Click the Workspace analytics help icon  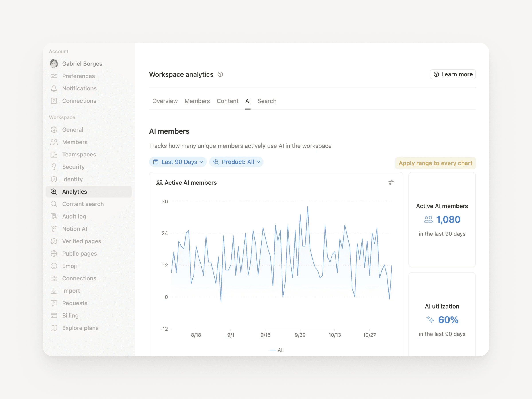pos(220,74)
